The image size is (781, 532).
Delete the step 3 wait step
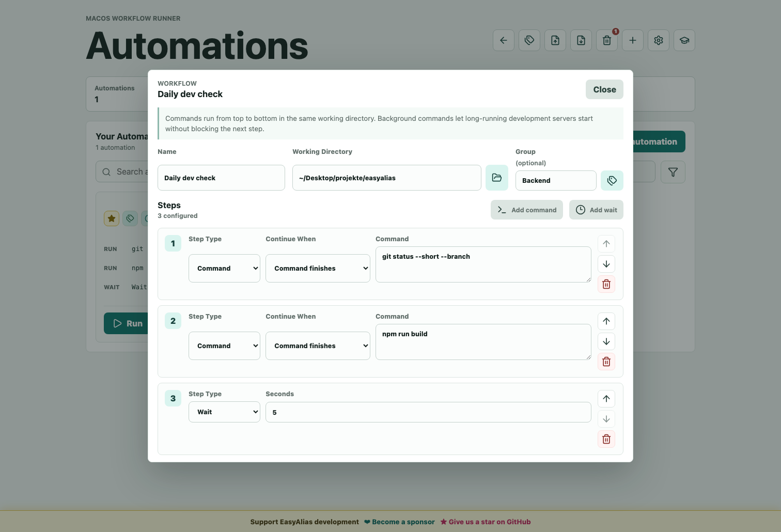pyautogui.click(x=606, y=439)
